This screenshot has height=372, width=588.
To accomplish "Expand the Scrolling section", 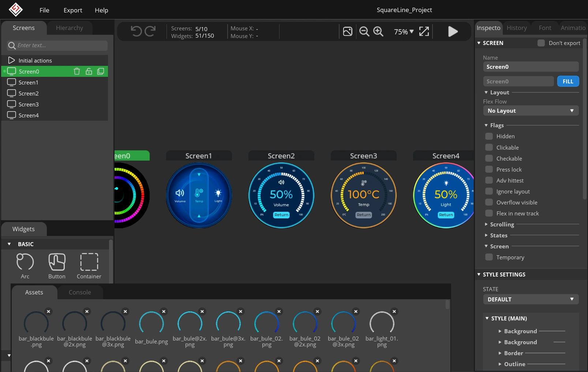I will 502,225.
